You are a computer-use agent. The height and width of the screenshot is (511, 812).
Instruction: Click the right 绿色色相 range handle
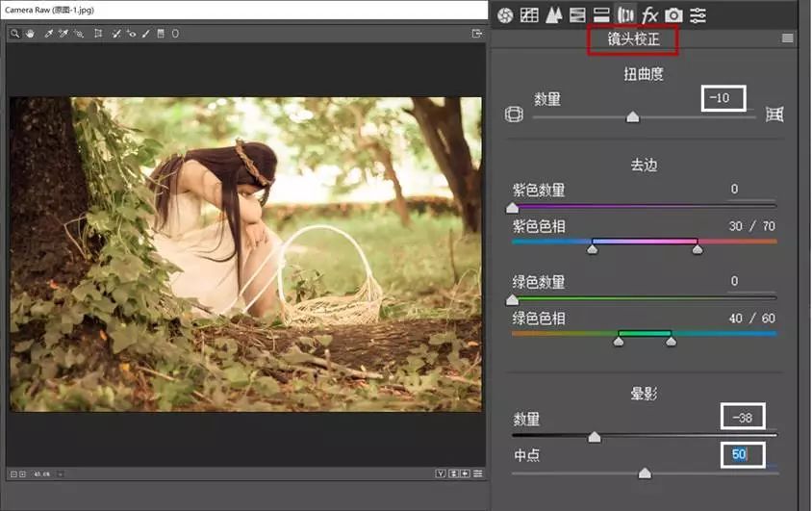(672, 341)
